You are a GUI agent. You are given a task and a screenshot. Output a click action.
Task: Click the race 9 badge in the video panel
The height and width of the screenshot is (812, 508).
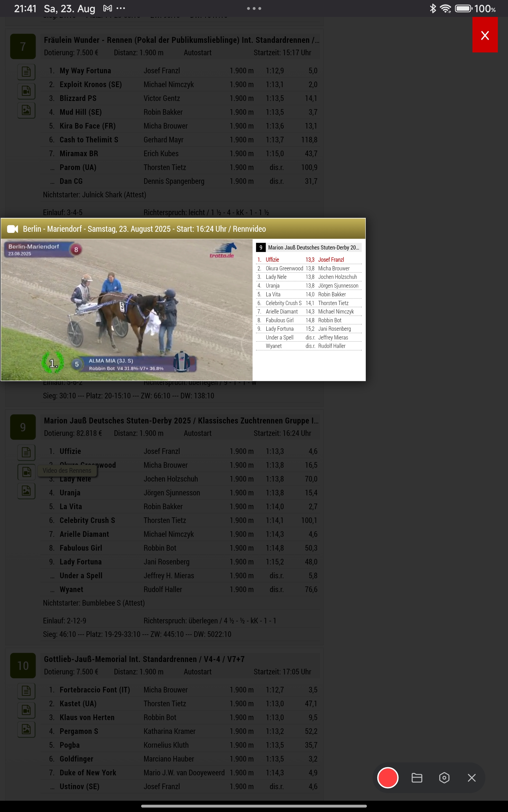point(261,247)
